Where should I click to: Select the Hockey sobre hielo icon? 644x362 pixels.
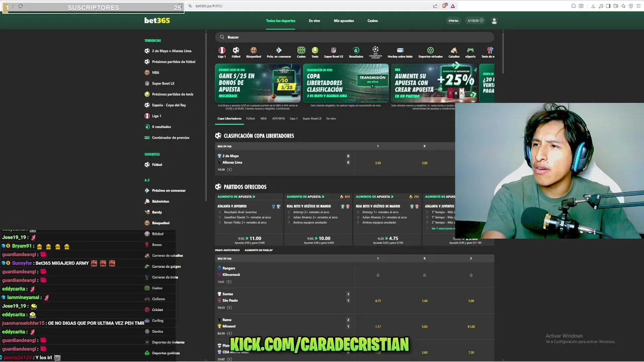click(x=400, y=50)
